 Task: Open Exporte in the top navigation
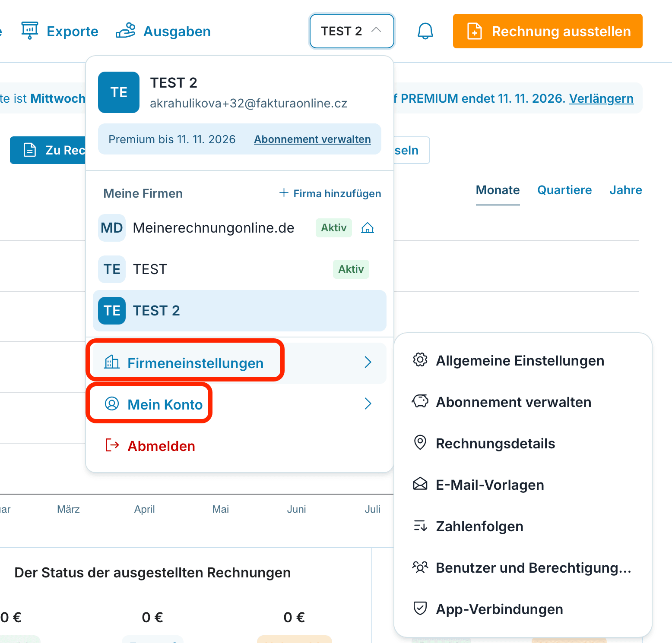pyautogui.click(x=60, y=31)
